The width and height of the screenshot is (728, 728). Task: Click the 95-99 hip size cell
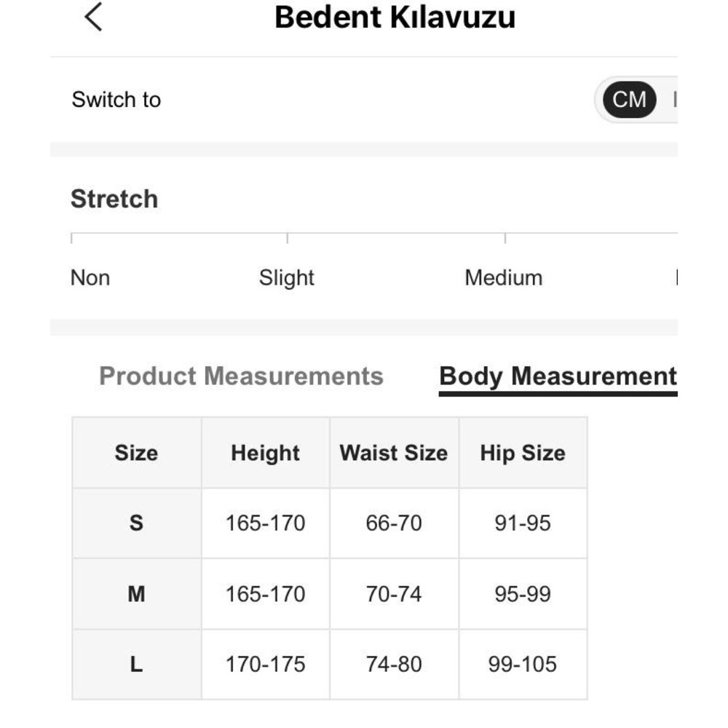[522, 594]
